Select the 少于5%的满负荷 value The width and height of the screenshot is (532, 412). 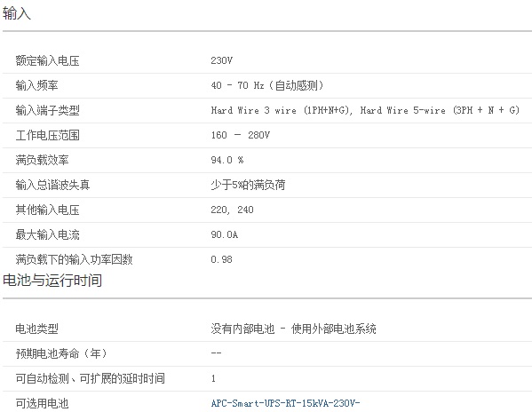248,185
